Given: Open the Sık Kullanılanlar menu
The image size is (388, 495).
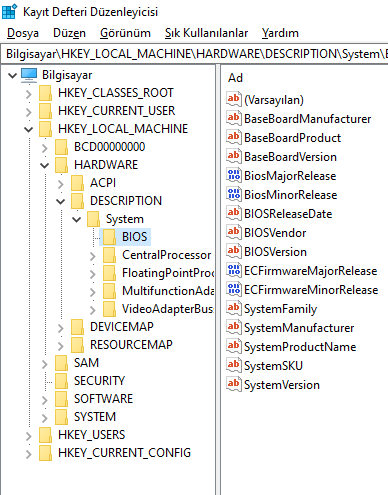Looking at the screenshot, I should tap(206, 33).
